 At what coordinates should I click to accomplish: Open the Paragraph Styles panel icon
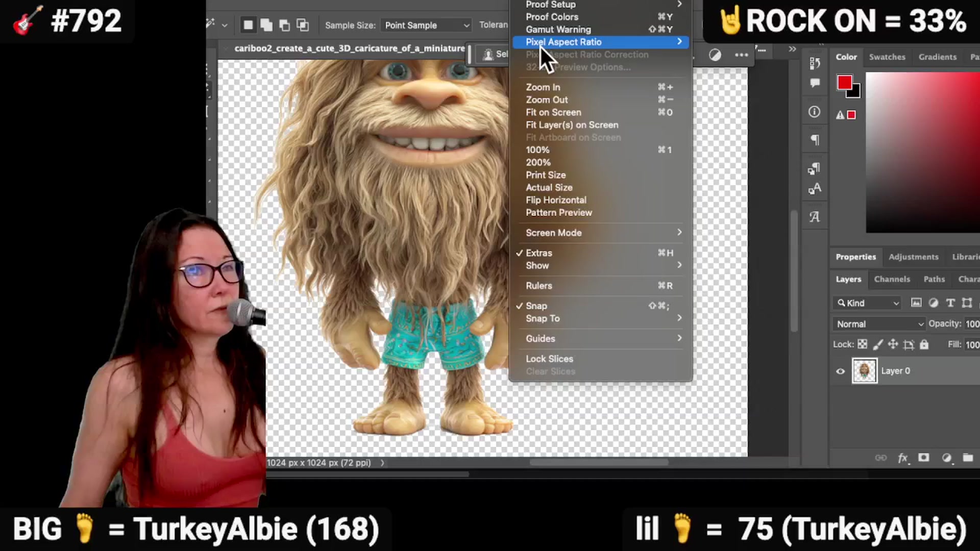click(815, 168)
